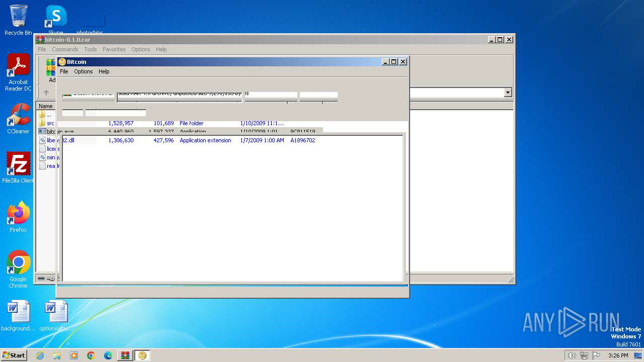Viewport: 644px width, 362px height.
Task: Click the 'Application extension' type text
Action: coord(205,140)
